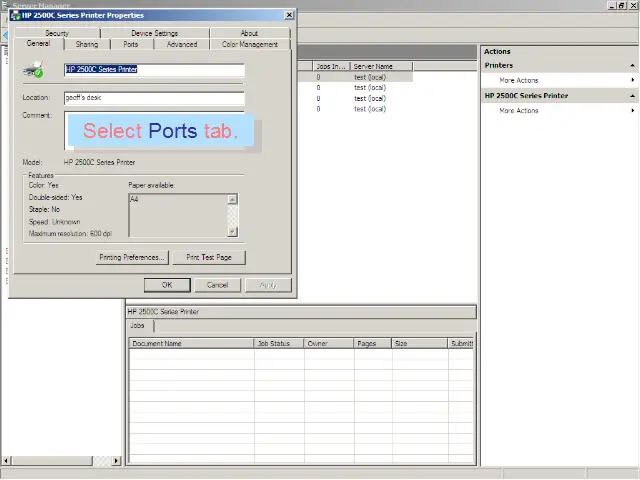Collapse the Printers section in Actions pane
The height and width of the screenshot is (480, 640).
click(x=632, y=65)
